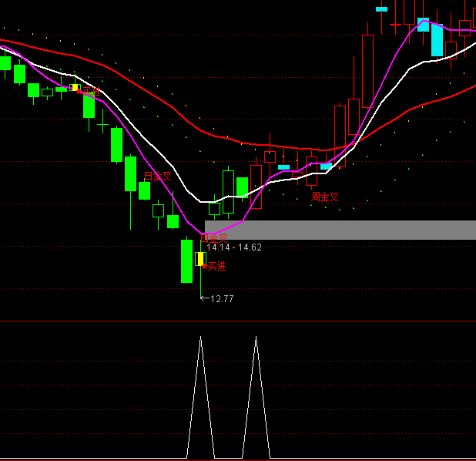
Task: Click the small cyan bar at chart top
Action: [381, 9]
